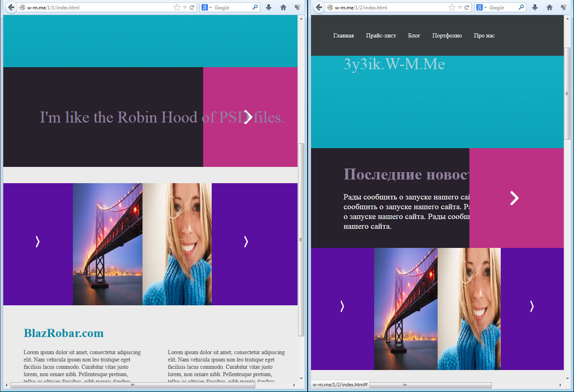Reload the w-m.me/1/1 page
The image size is (574, 392).
coord(192,7)
